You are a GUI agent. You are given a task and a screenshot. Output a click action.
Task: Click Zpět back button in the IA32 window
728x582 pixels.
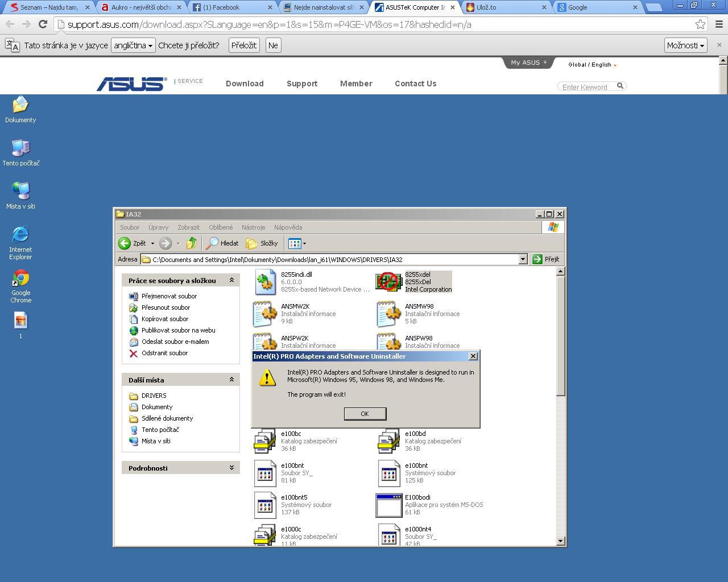[133, 243]
